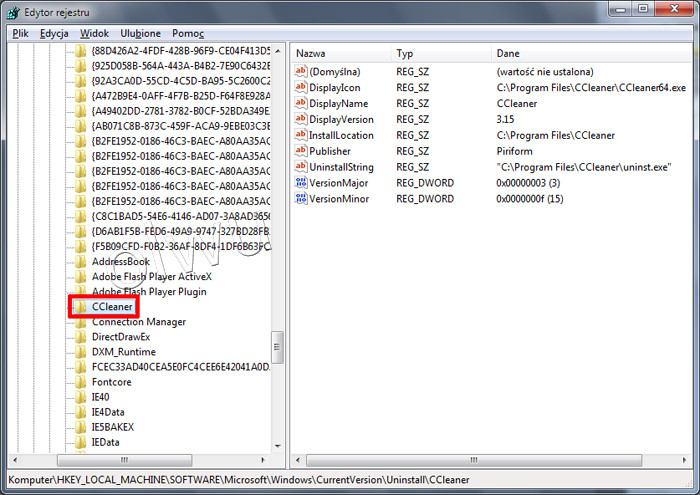Click the CCleaner folder icon
This screenshot has height=495, width=700.
tap(80, 307)
